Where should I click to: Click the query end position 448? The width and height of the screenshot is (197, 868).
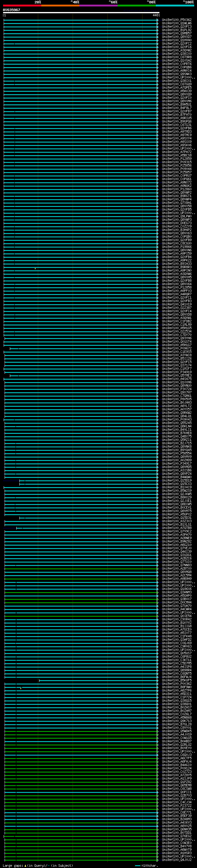155,15
